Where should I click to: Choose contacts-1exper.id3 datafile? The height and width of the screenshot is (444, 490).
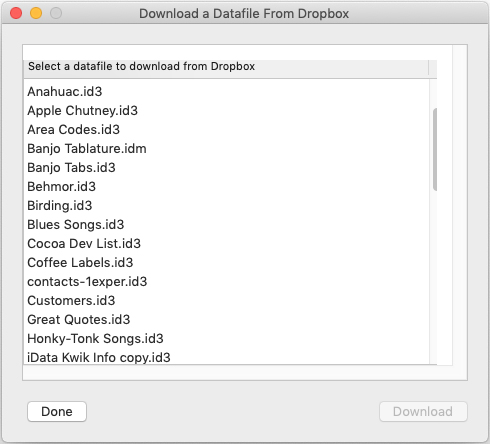pos(227,281)
